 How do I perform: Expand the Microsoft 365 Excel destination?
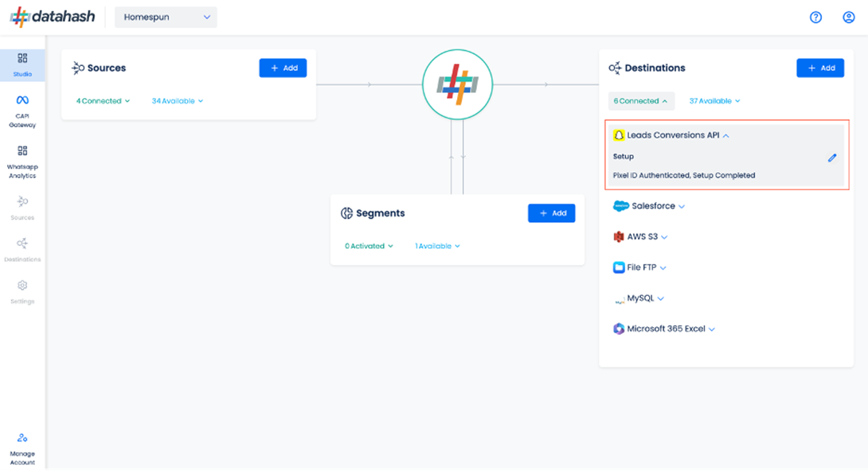pos(664,329)
